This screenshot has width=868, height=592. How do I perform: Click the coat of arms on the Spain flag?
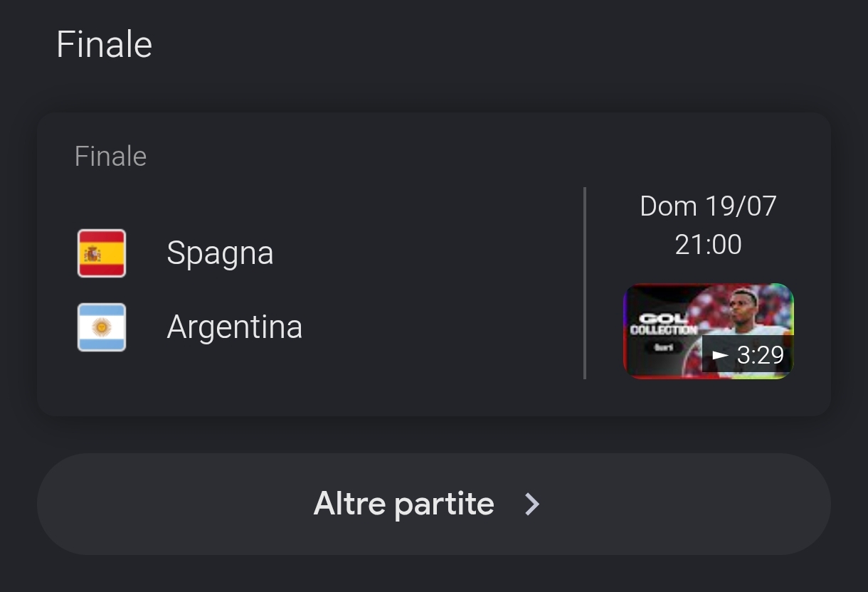tap(92, 253)
